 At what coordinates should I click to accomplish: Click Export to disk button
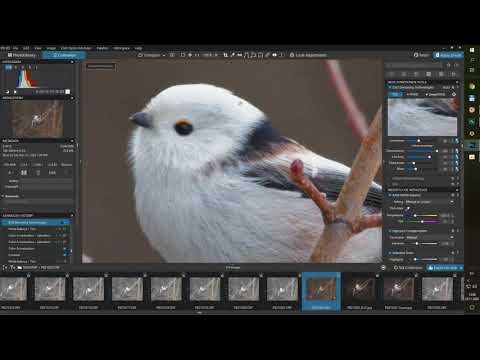pyautogui.click(x=443, y=268)
